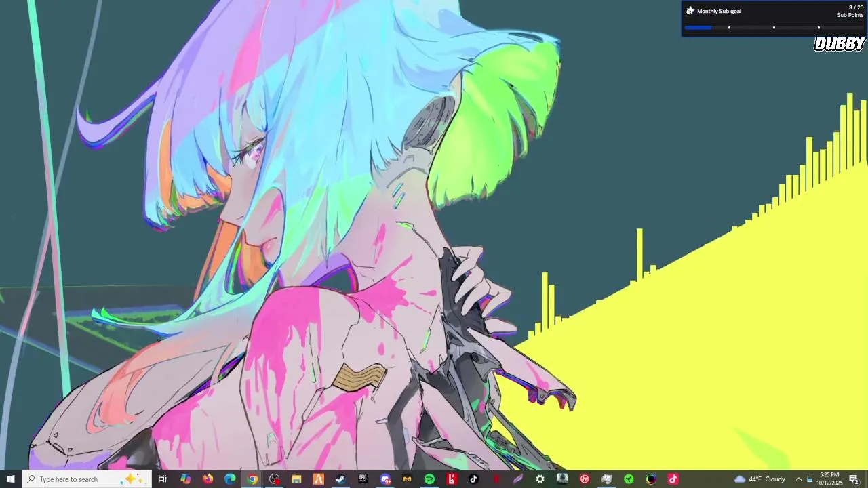Open the clock showing 5:25 PM
The image size is (868, 488).
point(829,479)
